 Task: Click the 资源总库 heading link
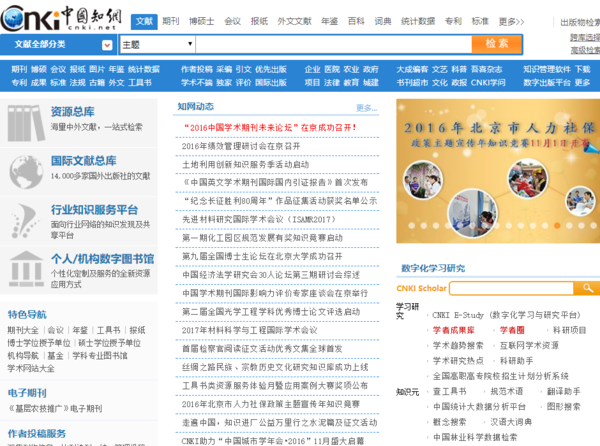pyautogui.click(x=73, y=112)
